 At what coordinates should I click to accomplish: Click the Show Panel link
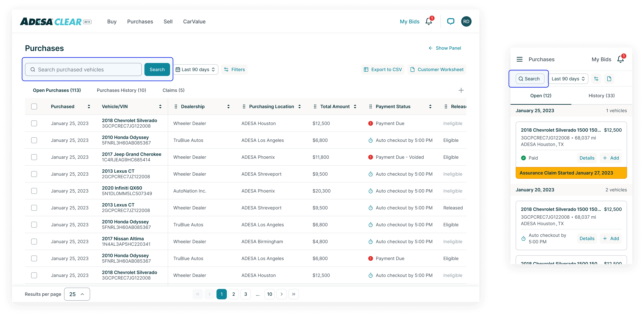(x=445, y=48)
